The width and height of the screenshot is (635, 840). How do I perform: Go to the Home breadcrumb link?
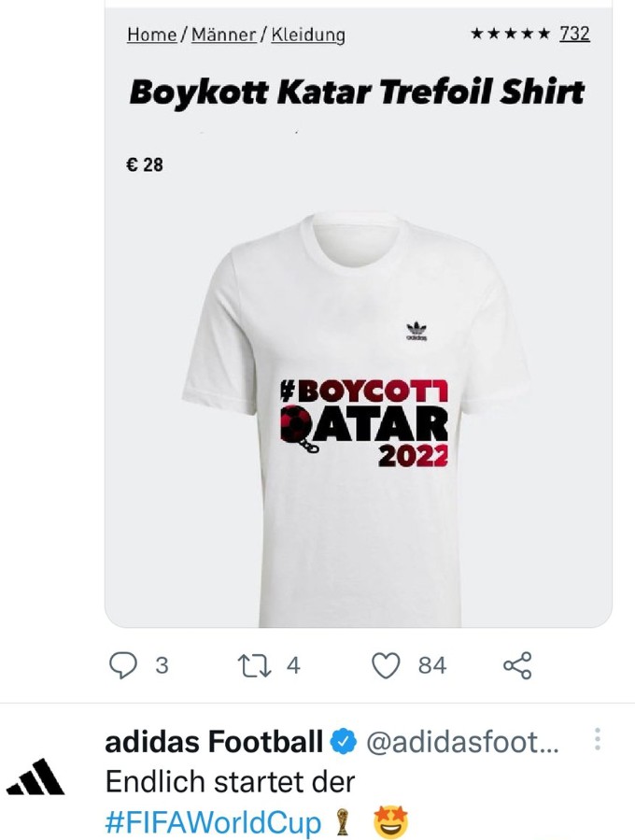(152, 35)
